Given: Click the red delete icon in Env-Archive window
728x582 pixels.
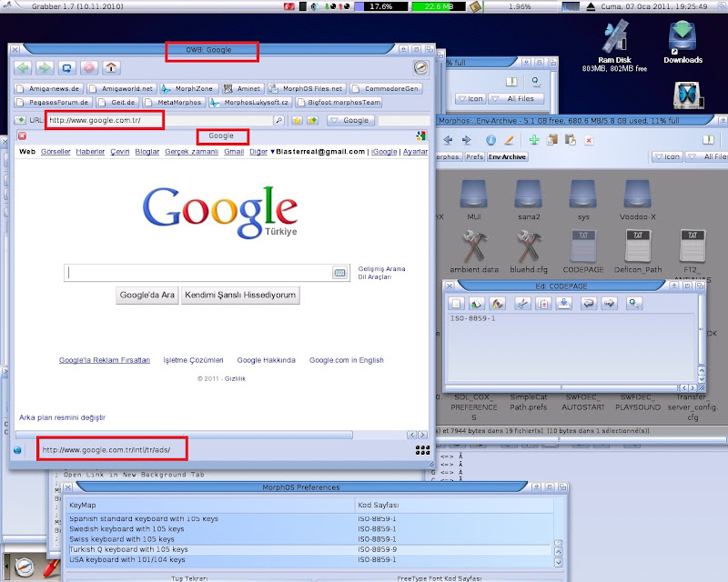Looking at the screenshot, I should [x=589, y=140].
